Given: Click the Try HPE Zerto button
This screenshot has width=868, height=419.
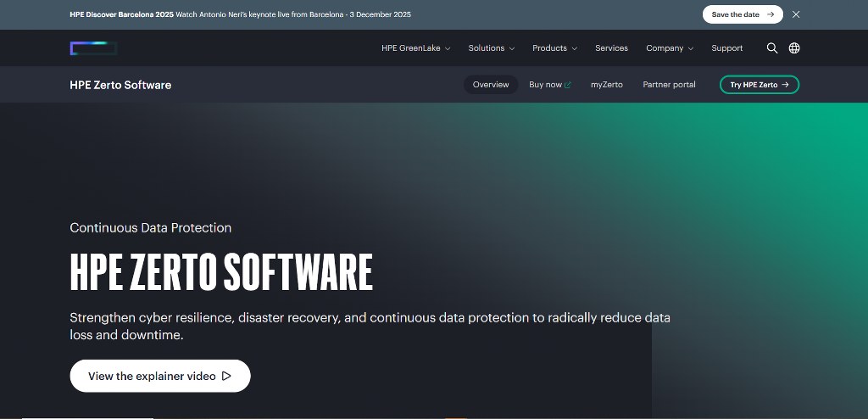Looking at the screenshot, I should coord(759,85).
